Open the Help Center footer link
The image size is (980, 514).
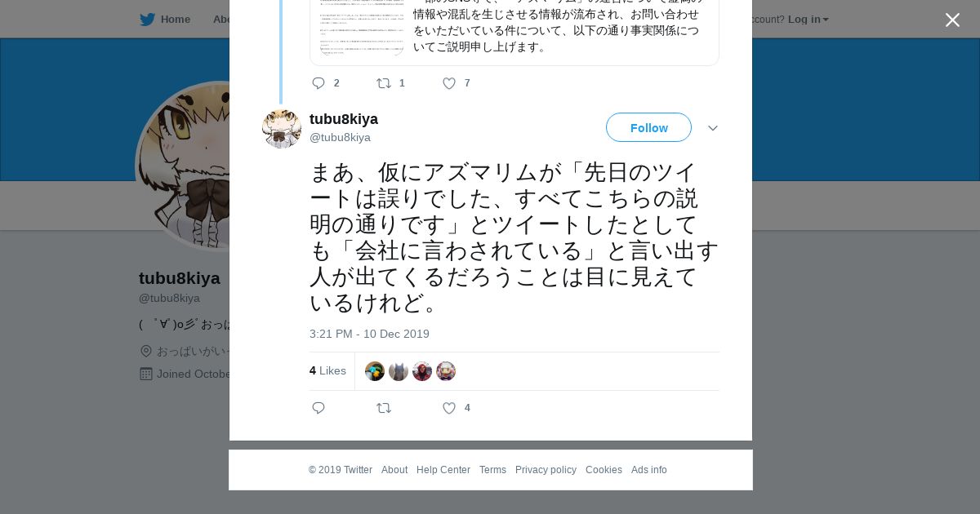pos(443,470)
